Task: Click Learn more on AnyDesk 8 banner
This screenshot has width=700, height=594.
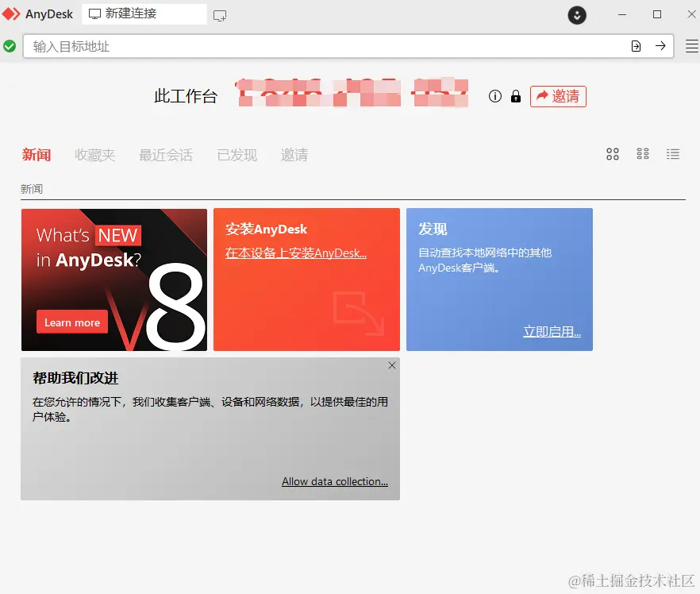Action: click(72, 322)
